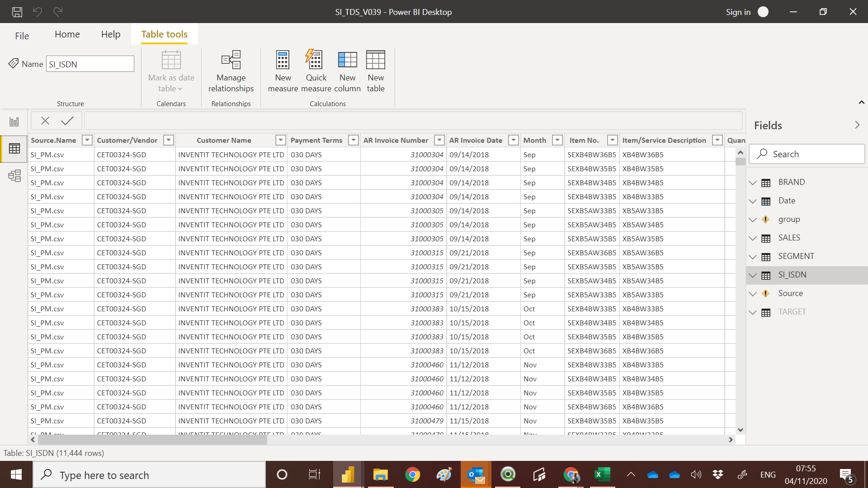Expand the SALES table in Fields

[x=753, y=238]
